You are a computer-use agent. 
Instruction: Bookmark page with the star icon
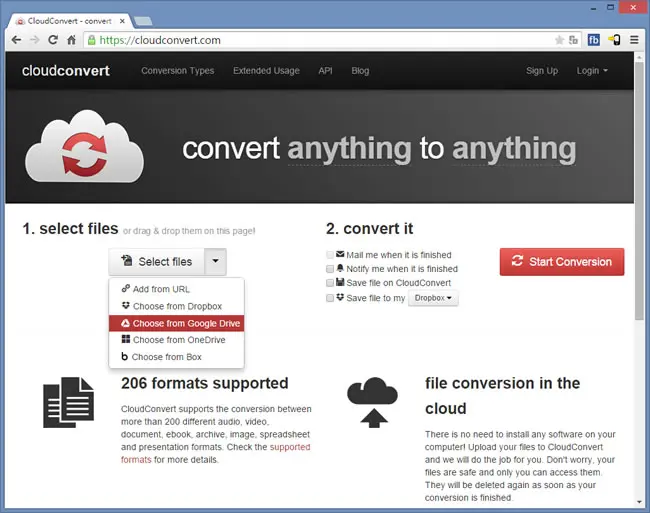[559, 40]
